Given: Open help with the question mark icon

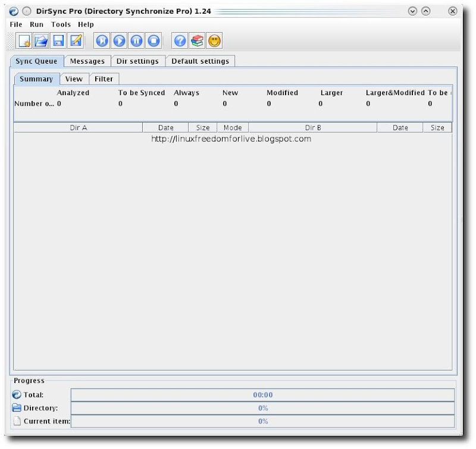Looking at the screenshot, I should (180, 40).
